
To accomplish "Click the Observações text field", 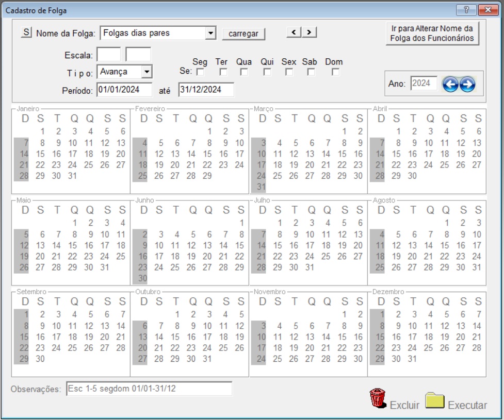I will [149, 389].
